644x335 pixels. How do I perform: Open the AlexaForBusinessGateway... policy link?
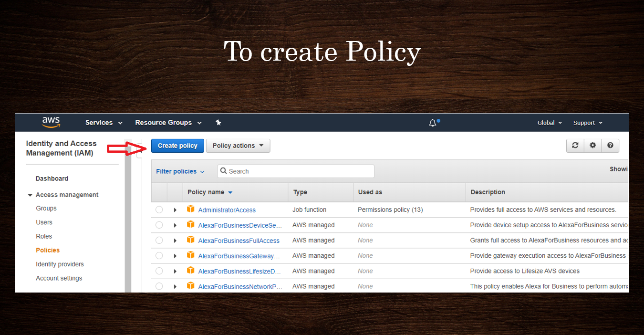pyautogui.click(x=239, y=256)
